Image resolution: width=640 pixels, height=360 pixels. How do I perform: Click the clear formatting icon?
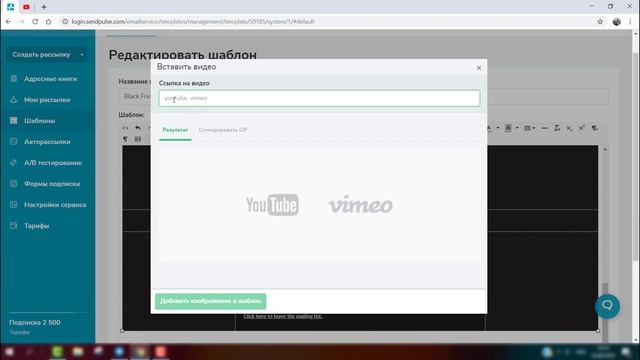pyautogui.click(x=557, y=128)
